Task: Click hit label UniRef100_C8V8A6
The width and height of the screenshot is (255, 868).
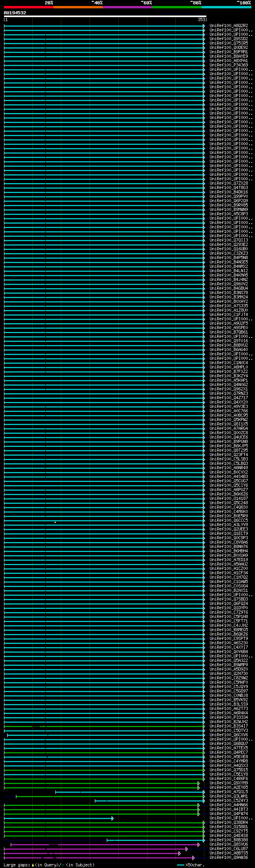Action: 229,542
